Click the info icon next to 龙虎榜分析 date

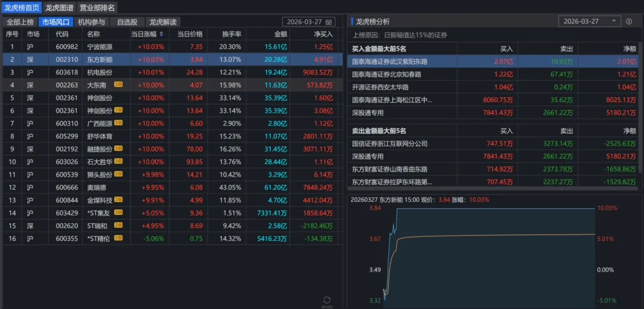(629, 22)
